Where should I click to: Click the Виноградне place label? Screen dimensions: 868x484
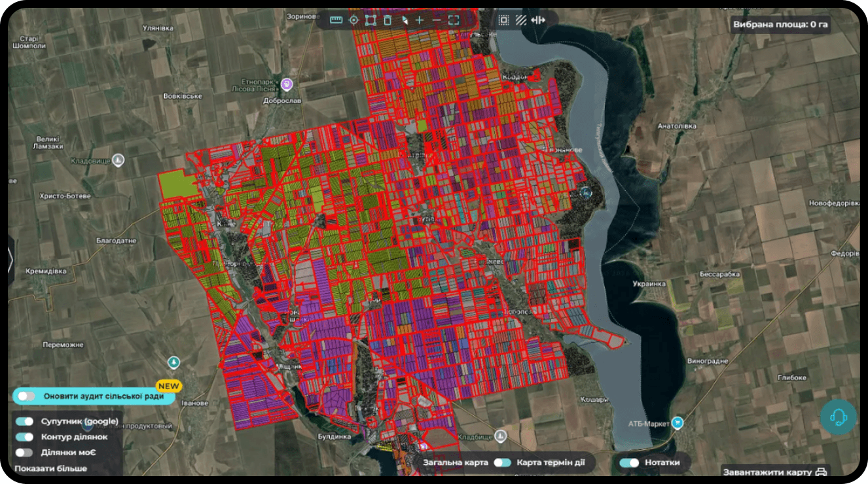708,361
